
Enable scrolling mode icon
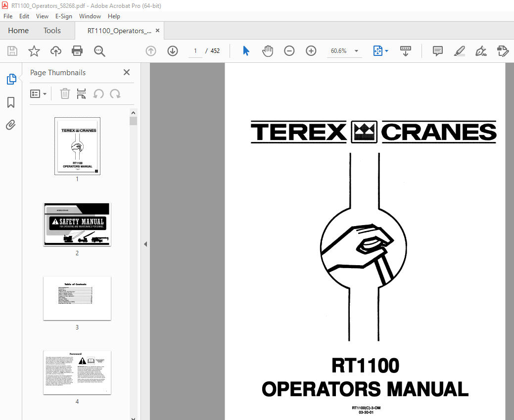406,51
